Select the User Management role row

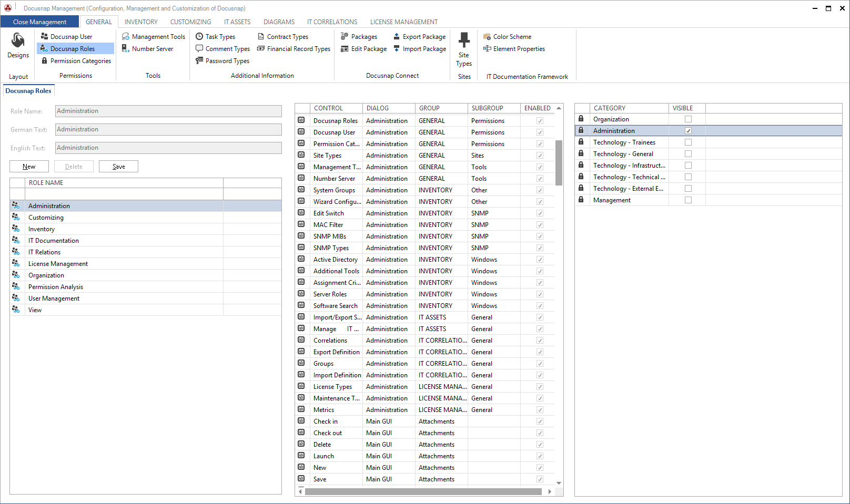pyautogui.click(x=146, y=298)
